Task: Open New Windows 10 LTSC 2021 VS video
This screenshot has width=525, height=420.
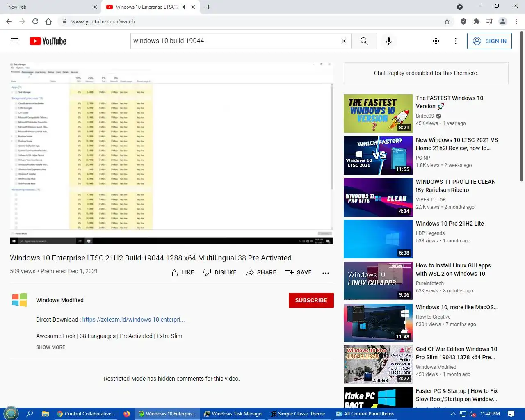Action: (x=457, y=144)
